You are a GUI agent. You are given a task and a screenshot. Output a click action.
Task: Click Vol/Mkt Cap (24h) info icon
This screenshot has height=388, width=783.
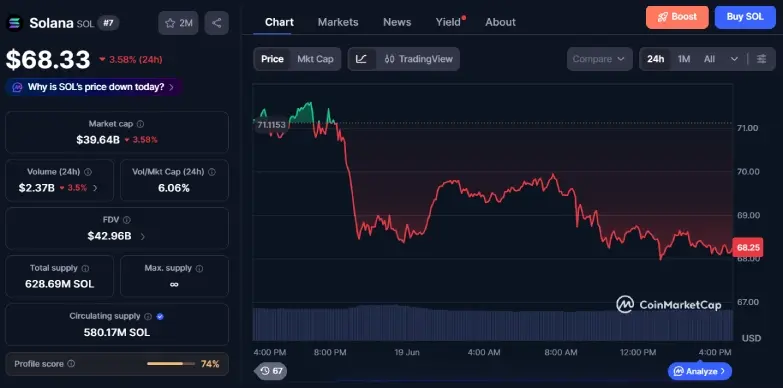212,172
